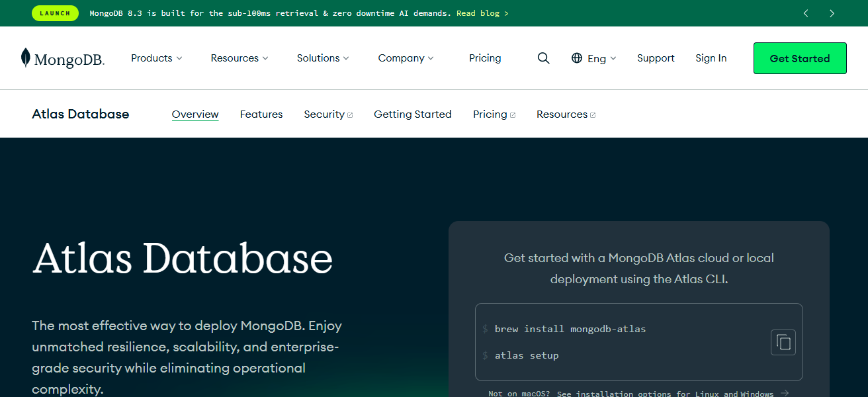Go to previous announcement banner arrow
The width and height of the screenshot is (868, 397).
coord(806,13)
